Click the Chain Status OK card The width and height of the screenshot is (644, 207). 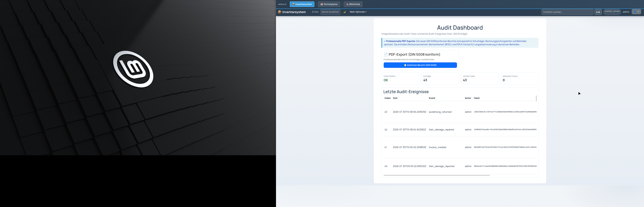tap(400, 78)
